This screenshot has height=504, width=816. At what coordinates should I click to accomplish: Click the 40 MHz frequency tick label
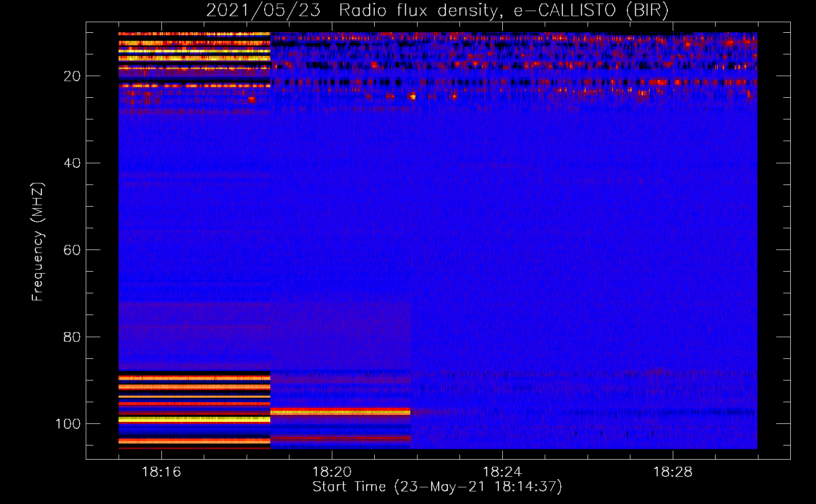[72, 163]
